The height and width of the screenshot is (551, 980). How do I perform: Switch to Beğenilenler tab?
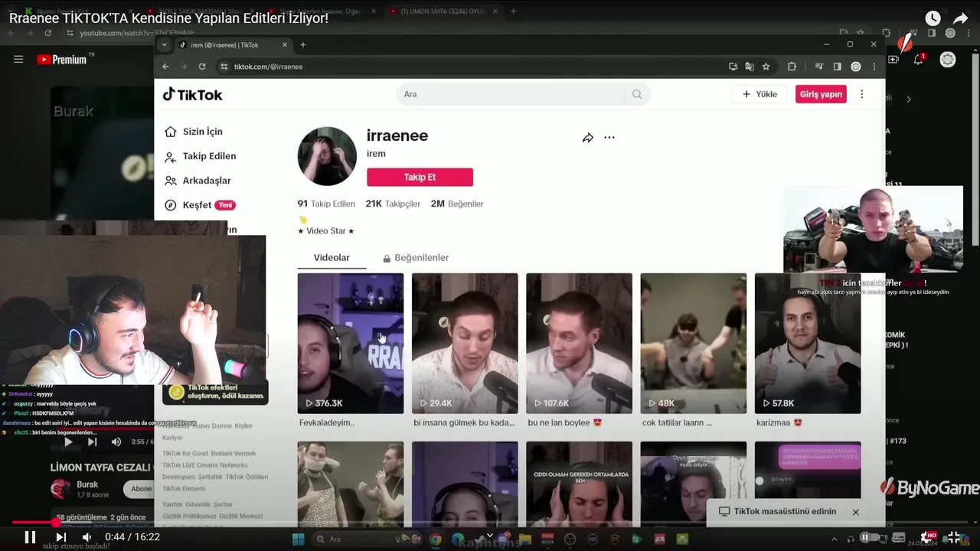point(416,258)
